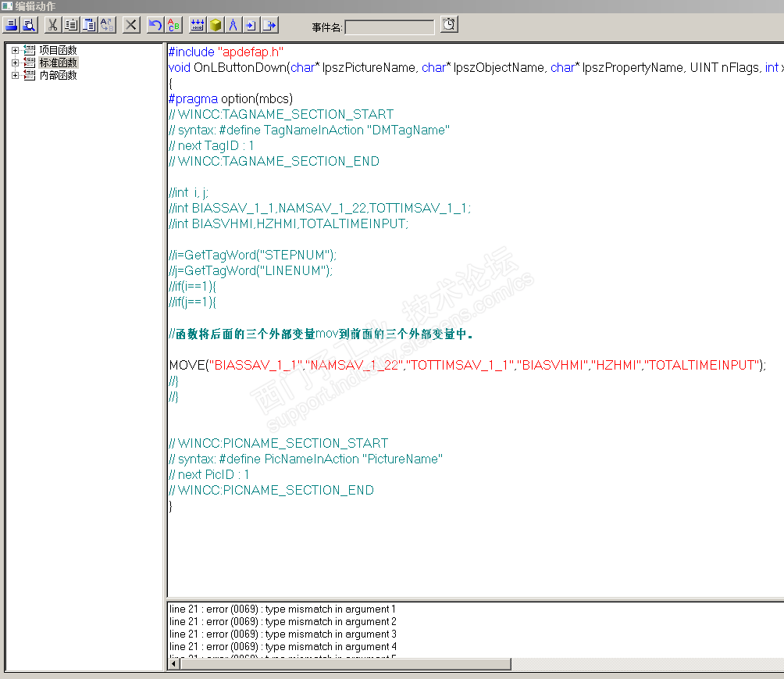The height and width of the screenshot is (679, 784).
Task: Click error line 'type mismatch in argument 1'
Action: tap(283, 609)
